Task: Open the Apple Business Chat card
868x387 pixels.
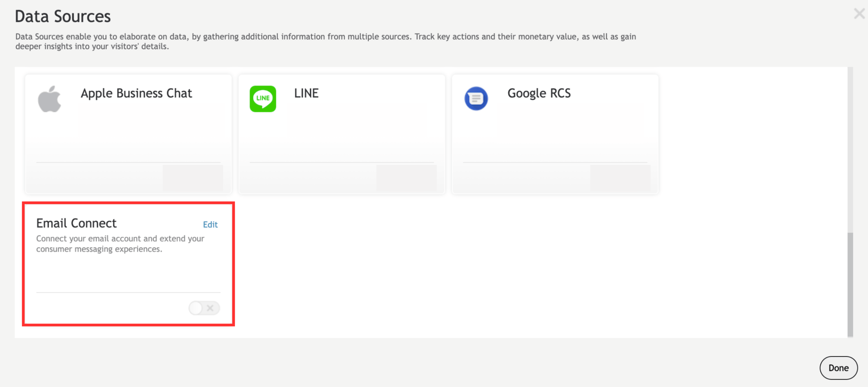Action: (128, 134)
